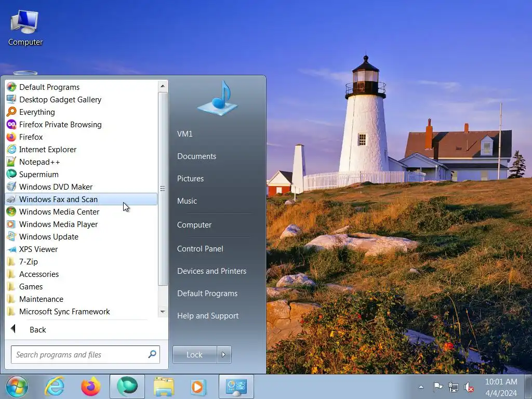Open XPS Viewer icon
This screenshot has height=399, width=532.
11,249
